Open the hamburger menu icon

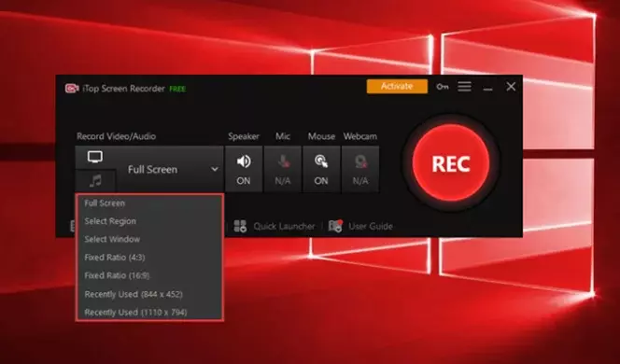point(464,87)
